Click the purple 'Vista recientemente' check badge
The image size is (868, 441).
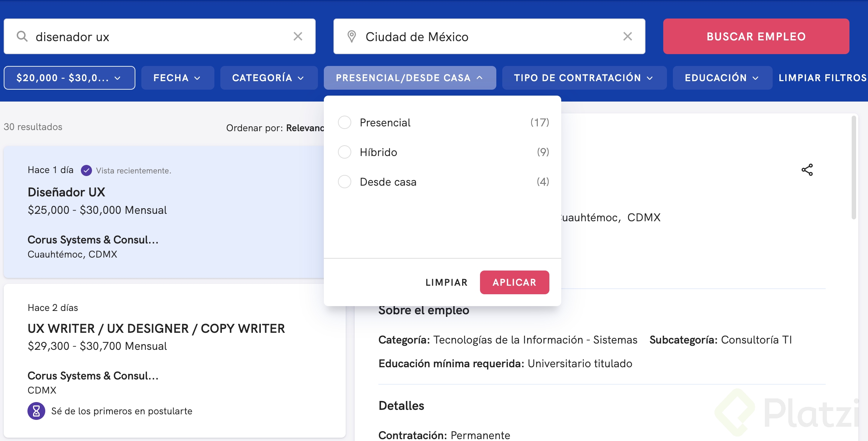(86, 170)
